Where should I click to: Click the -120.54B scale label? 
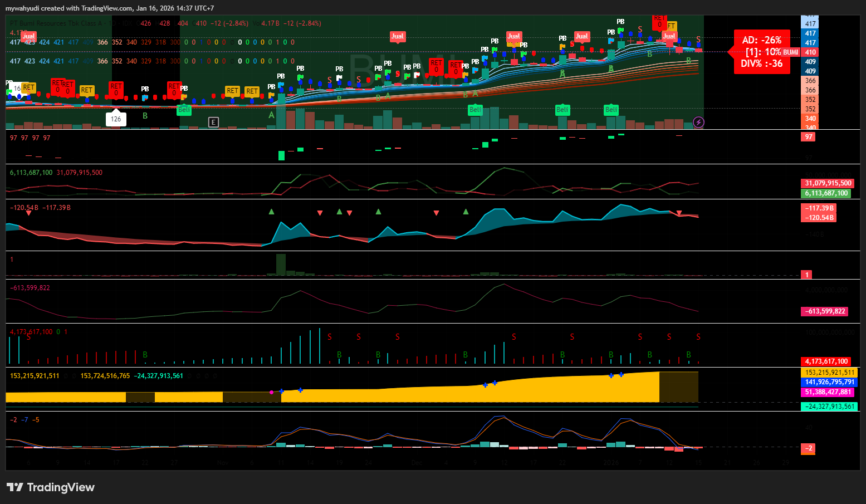818,218
